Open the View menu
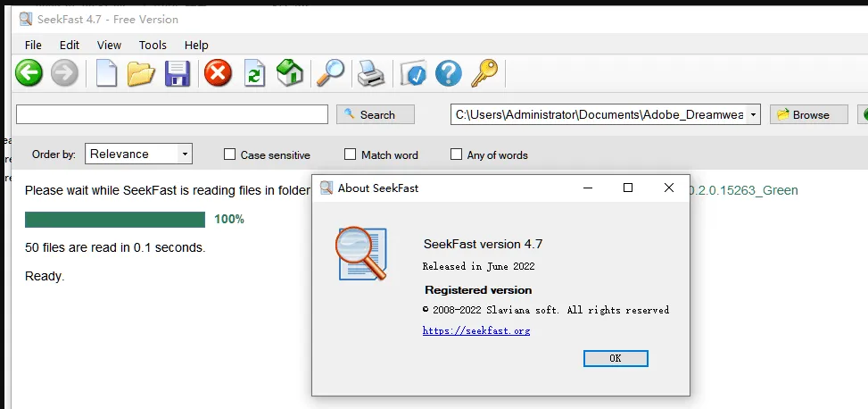Viewport: 868px width, 409px height. coord(109,45)
